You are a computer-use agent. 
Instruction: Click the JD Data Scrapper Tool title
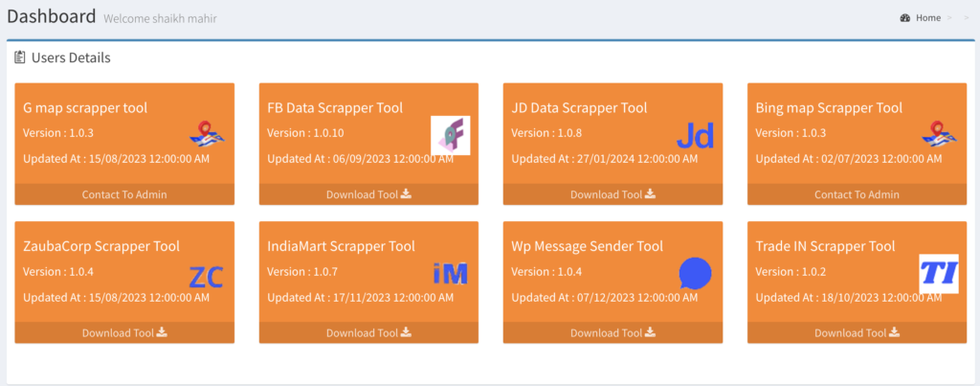point(579,107)
